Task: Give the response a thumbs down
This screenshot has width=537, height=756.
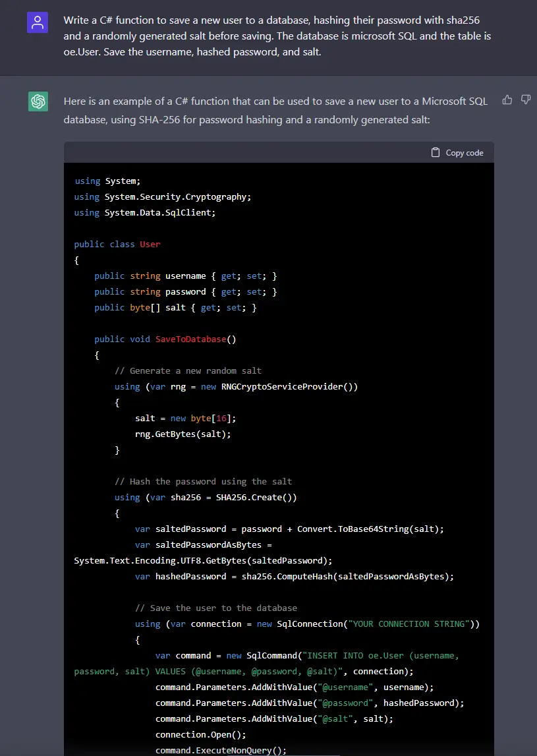Action: click(x=526, y=100)
